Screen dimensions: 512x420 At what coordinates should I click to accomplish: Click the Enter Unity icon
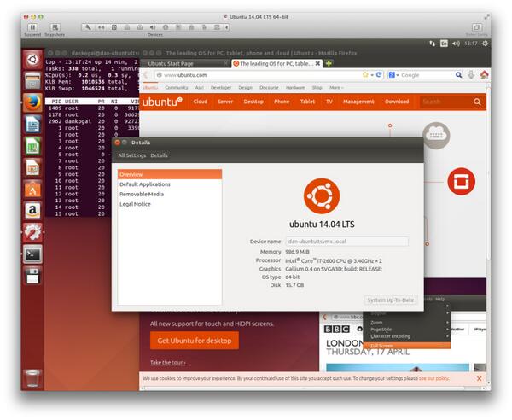coord(477,27)
